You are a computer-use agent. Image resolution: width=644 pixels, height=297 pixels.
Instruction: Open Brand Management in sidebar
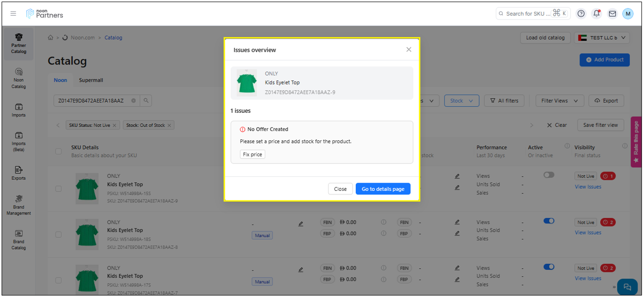coord(19,205)
